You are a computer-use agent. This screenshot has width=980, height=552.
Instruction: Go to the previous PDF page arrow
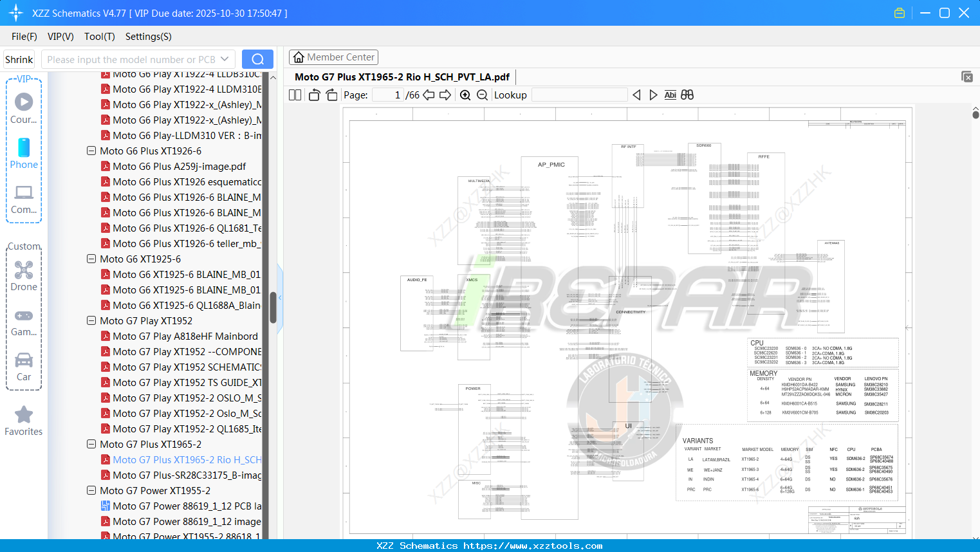[429, 95]
